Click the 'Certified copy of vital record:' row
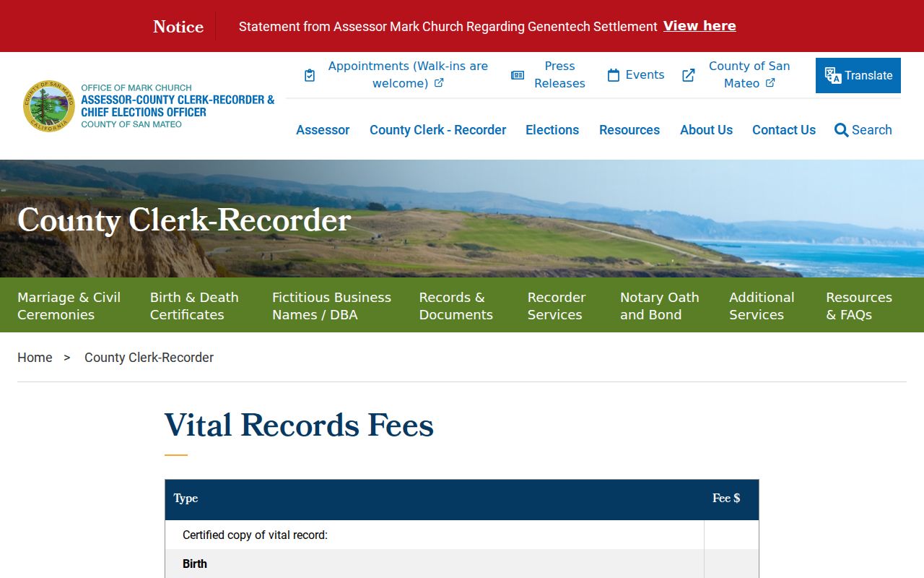 (462, 535)
